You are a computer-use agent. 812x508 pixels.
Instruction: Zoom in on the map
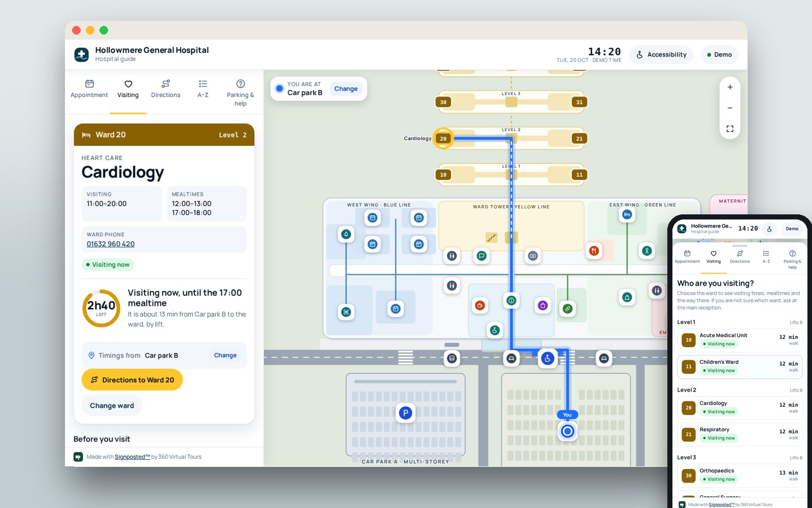pyautogui.click(x=730, y=87)
